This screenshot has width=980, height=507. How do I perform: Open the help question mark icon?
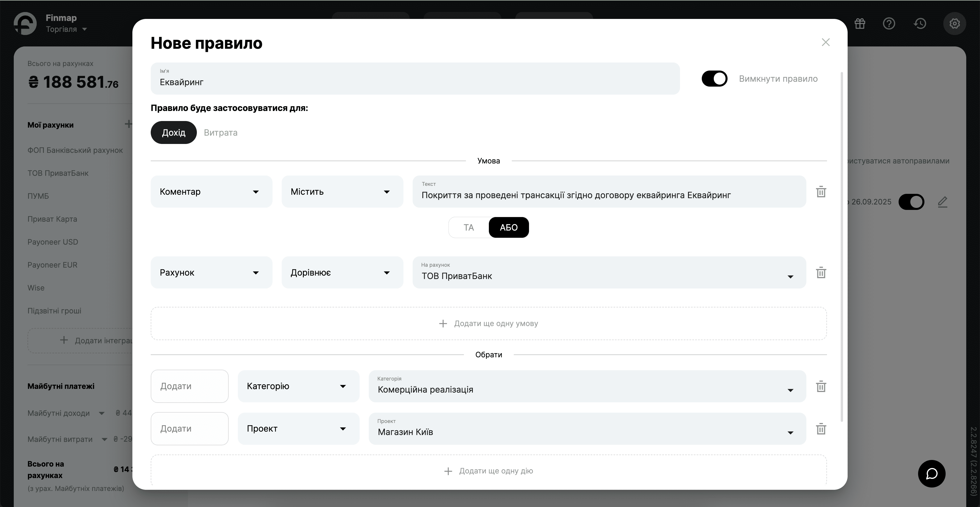889,24
